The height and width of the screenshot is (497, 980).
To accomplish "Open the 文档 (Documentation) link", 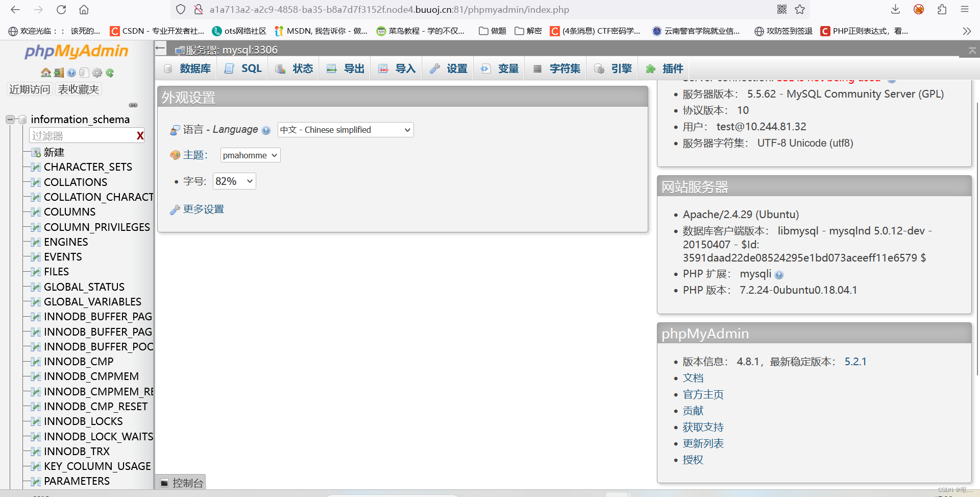I will [693, 378].
